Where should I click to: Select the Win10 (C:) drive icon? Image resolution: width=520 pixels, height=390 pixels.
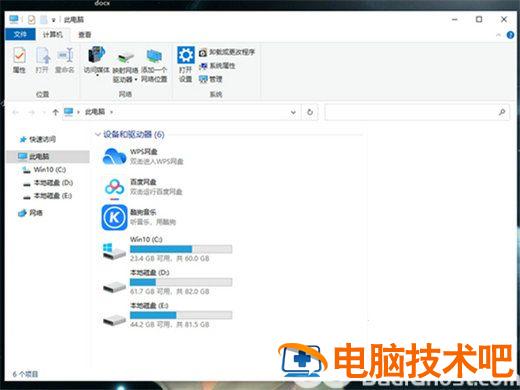tap(114, 252)
